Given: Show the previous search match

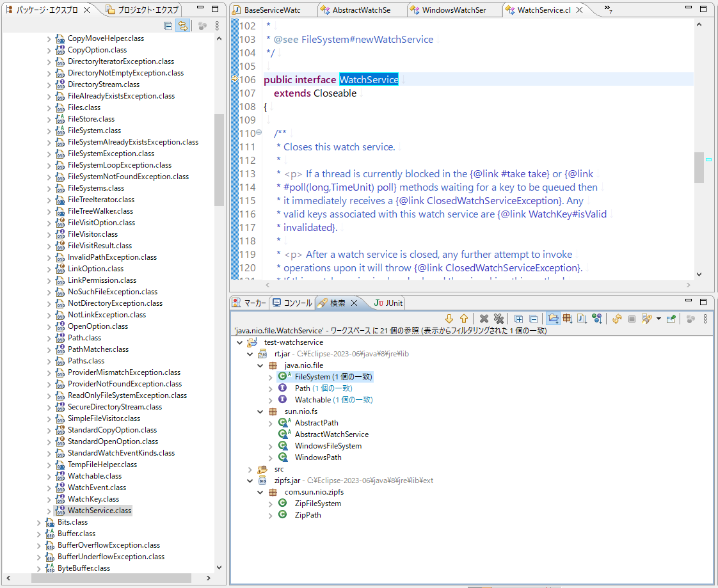Looking at the screenshot, I should tap(464, 318).
